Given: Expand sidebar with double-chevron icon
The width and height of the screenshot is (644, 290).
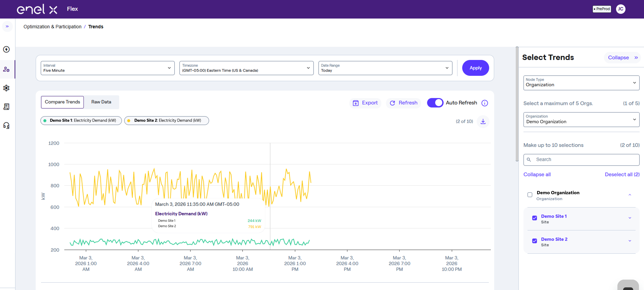Looking at the screenshot, I should pyautogui.click(x=7, y=26).
